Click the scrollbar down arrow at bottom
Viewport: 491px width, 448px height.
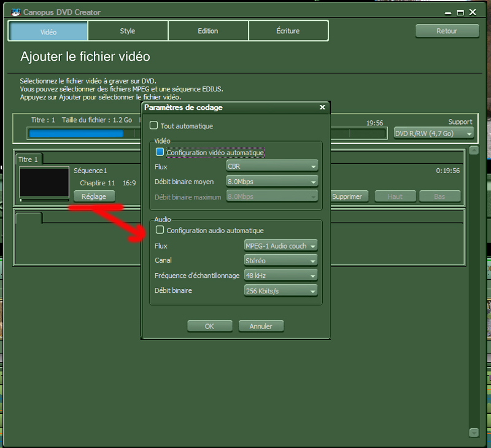[x=474, y=433]
